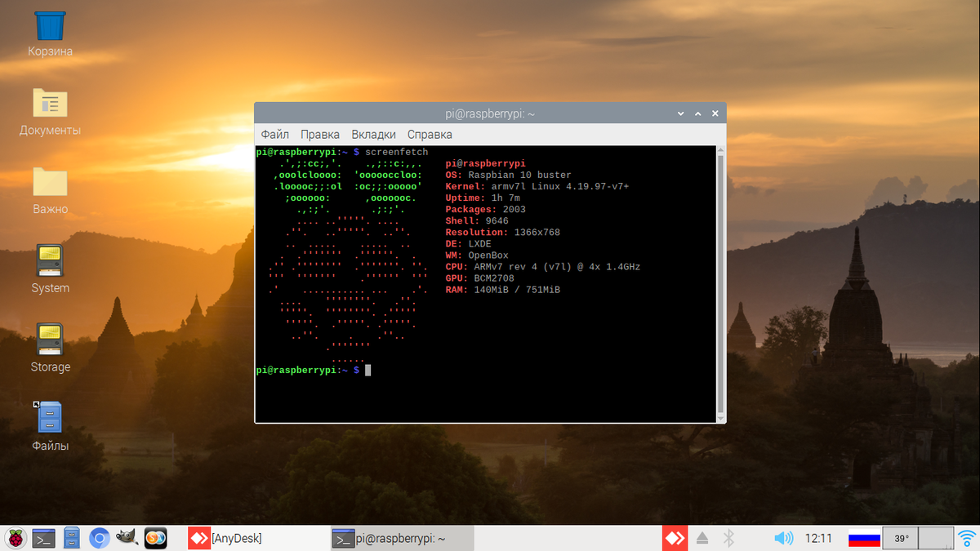This screenshot has width=980, height=551.
Task: Open the Корзина trash can on desktop
Action: pyautogui.click(x=49, y=29)
